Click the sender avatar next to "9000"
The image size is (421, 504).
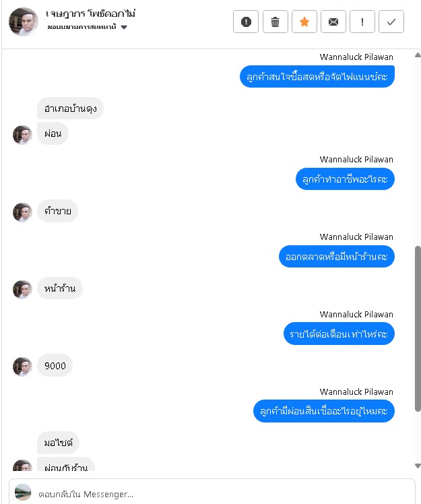pos(22,367)
